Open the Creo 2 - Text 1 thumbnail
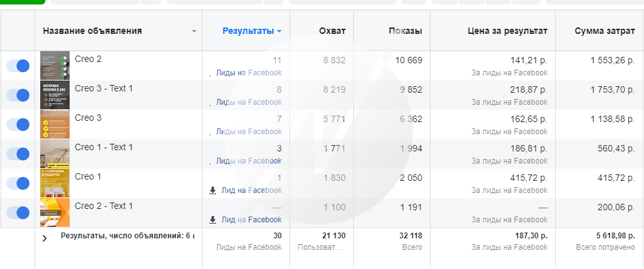 (x=55, y=212)
